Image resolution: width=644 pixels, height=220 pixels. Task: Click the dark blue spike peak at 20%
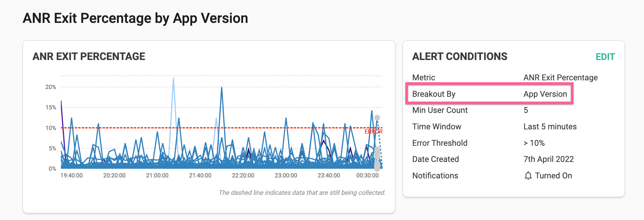point(222,88)
